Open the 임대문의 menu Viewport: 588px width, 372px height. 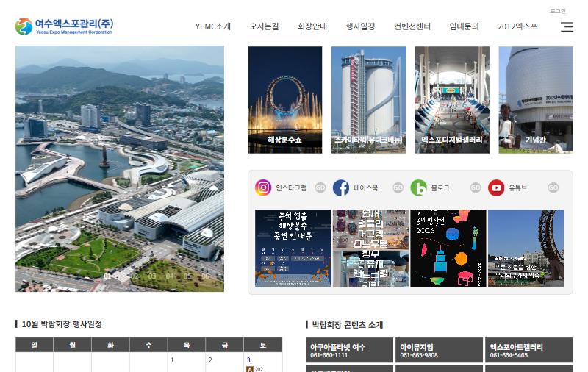click(465, 26)
